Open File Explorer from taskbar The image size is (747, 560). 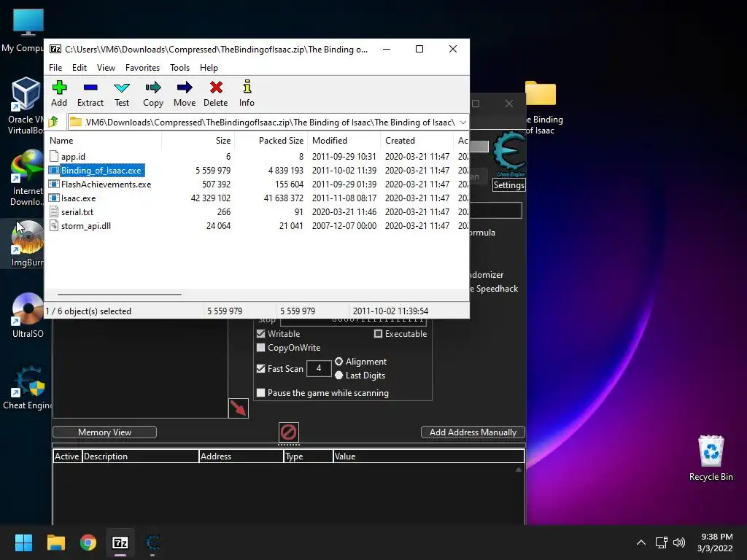click(55, 542)
